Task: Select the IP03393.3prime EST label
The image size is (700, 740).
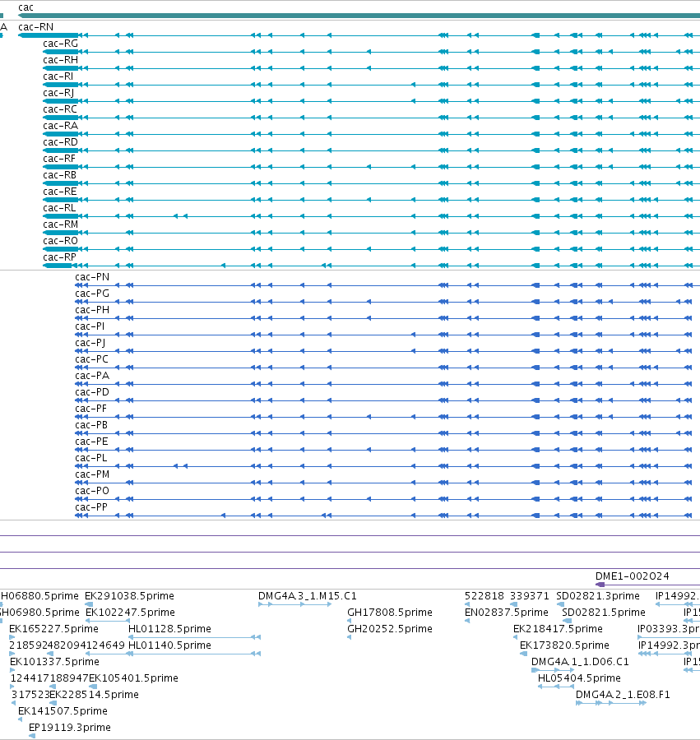Action: (x=669, y=629)
